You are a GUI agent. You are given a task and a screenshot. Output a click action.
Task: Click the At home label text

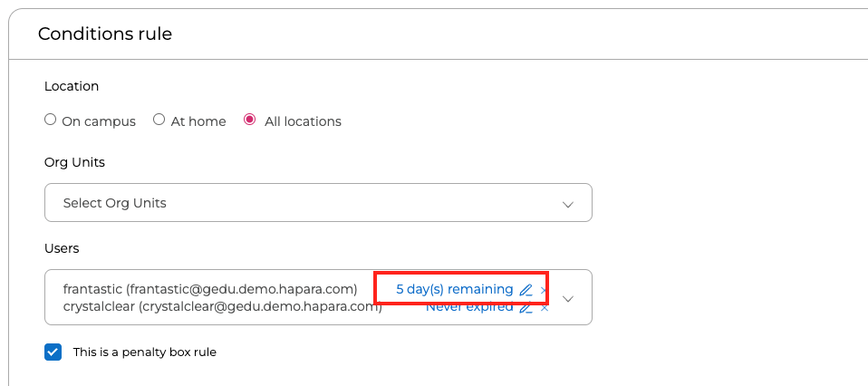click(x=198, y=121)
